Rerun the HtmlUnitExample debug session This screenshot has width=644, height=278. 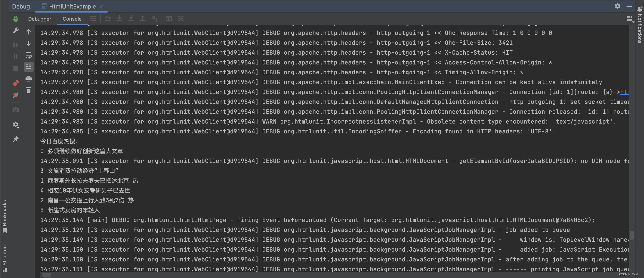(15, 19)
